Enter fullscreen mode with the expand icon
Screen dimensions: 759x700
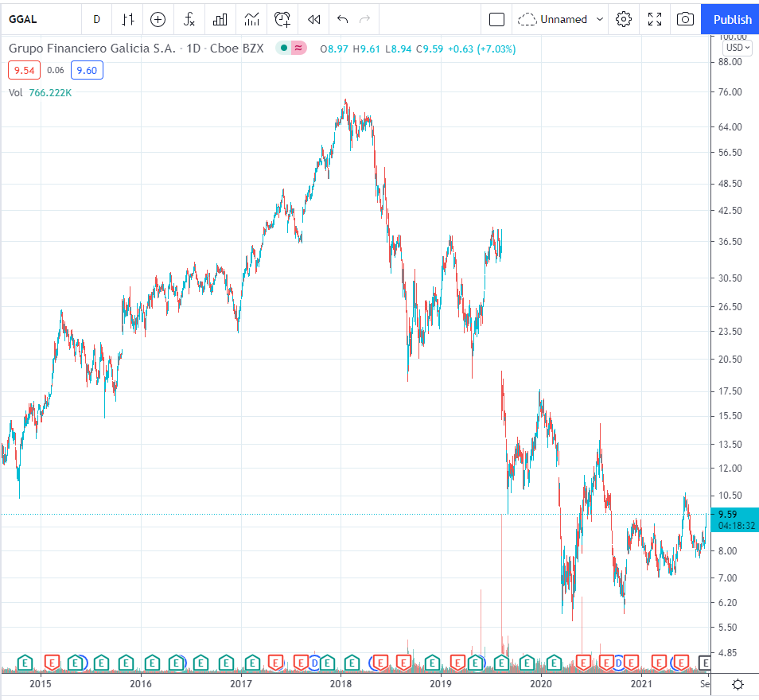pos(655,19)
